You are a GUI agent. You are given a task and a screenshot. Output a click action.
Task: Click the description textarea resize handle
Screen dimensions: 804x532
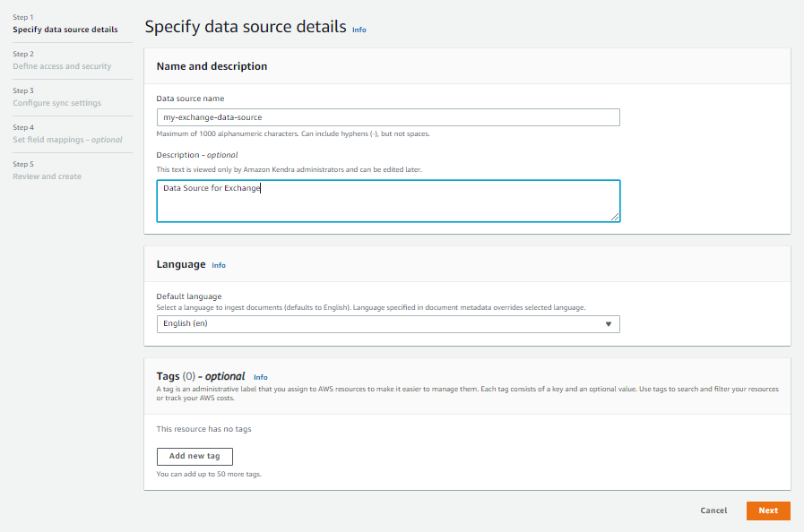pos(616,217)
